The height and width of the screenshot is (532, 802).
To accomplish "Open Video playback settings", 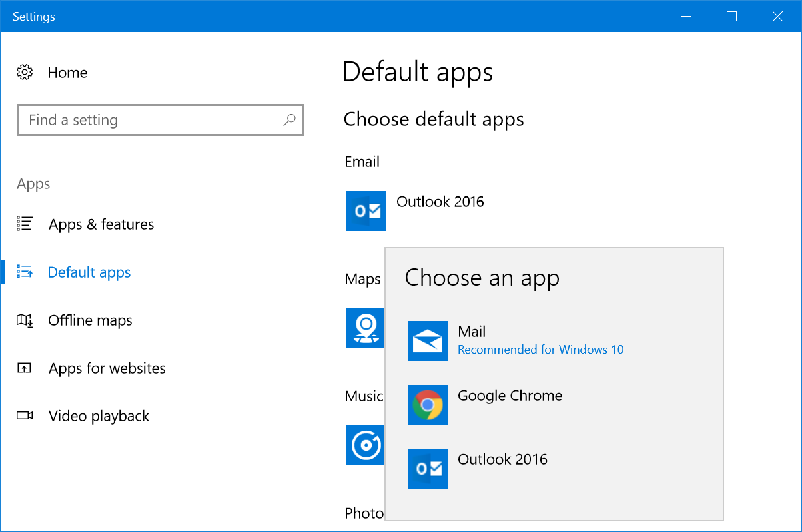I will click(x=99, y=416).
